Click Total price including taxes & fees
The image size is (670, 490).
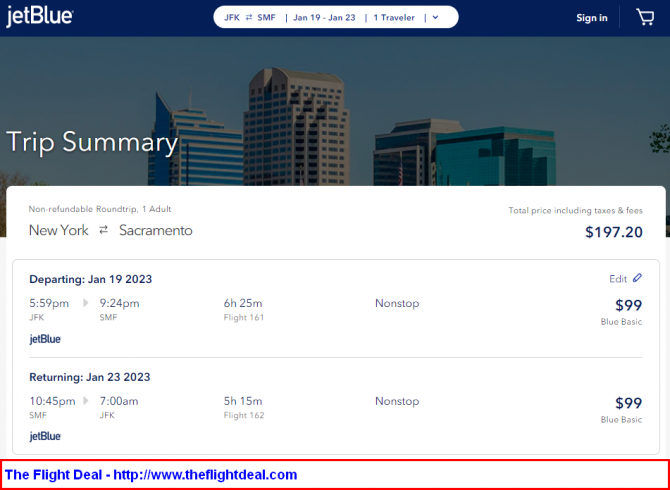tap(576, 211)
